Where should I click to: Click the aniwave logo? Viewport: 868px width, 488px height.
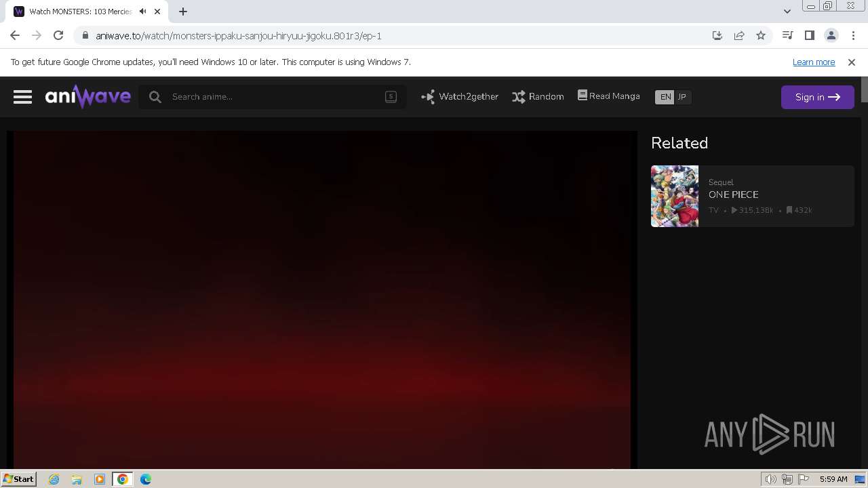pyautogui.click(x=88, y=97)
